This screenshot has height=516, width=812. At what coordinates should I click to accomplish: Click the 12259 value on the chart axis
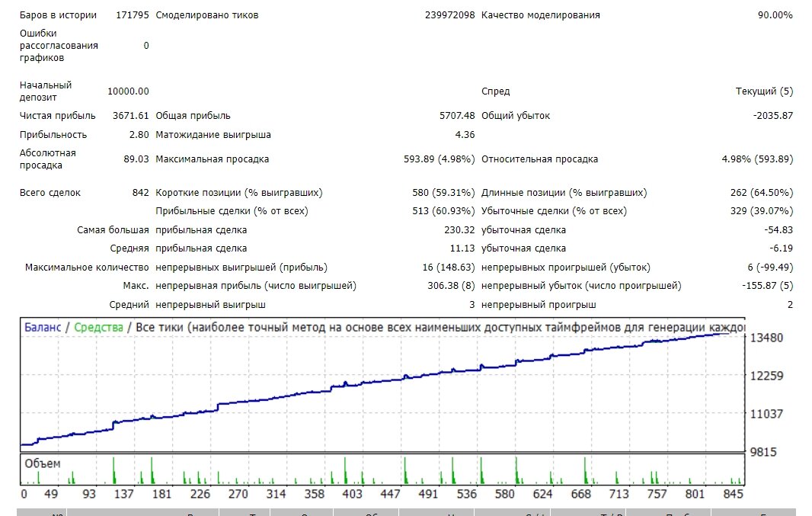(x=766, y=376)
